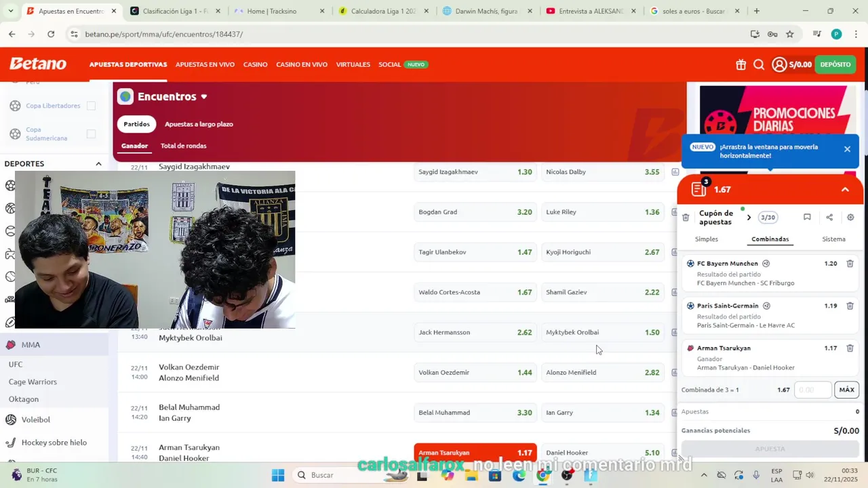
Task: Open Virtuales menu item
Action: click(x=353, y=64)
